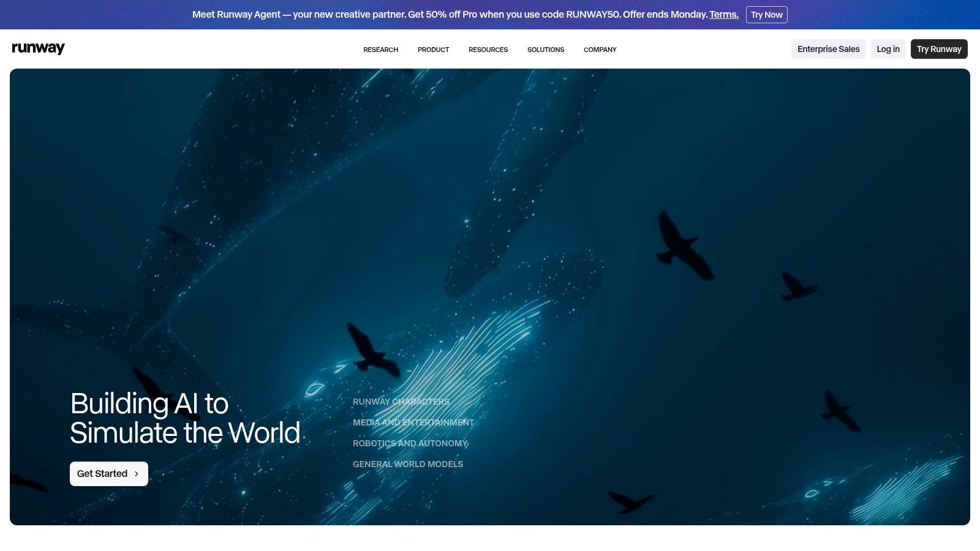Image resolution: width=980 pixels, height=551 pixels.
Task: Click the Enterprise Sales button
Action: (828, 49)
